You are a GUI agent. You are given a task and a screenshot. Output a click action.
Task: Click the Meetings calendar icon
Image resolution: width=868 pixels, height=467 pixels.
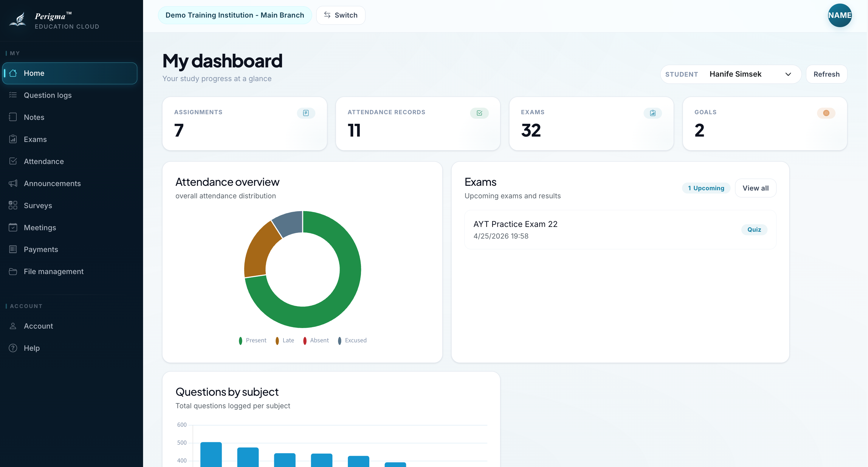[x=13, y=227]
